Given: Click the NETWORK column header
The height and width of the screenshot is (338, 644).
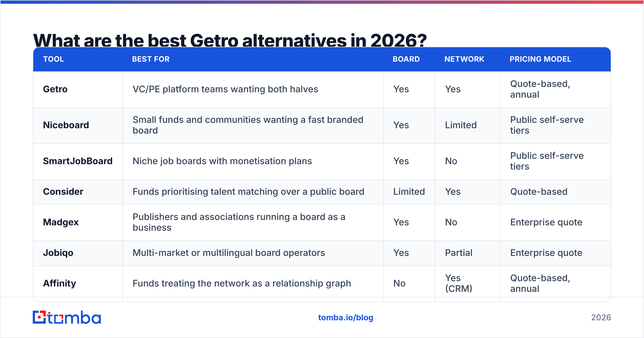Looking at the screenshot, I should 464,59.
